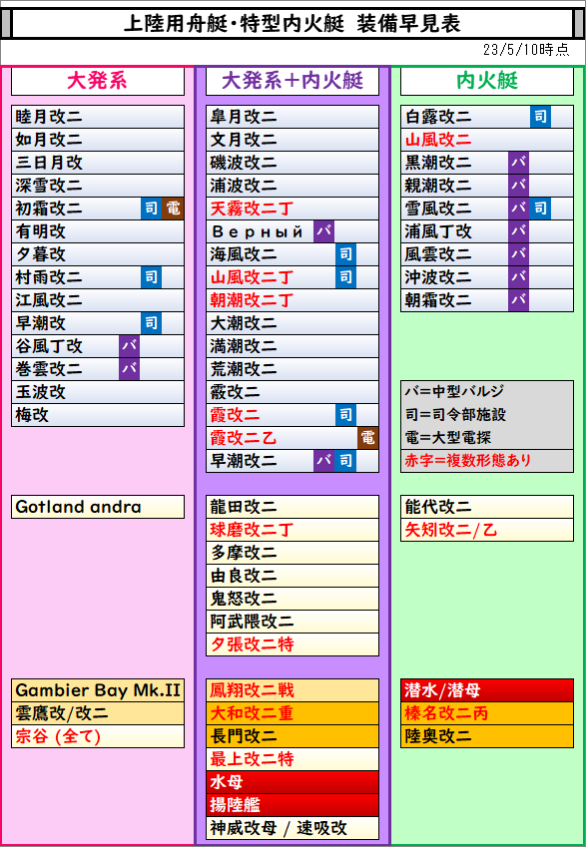Click the 司 badge in the 初霜改二 row

pos(151,208)
